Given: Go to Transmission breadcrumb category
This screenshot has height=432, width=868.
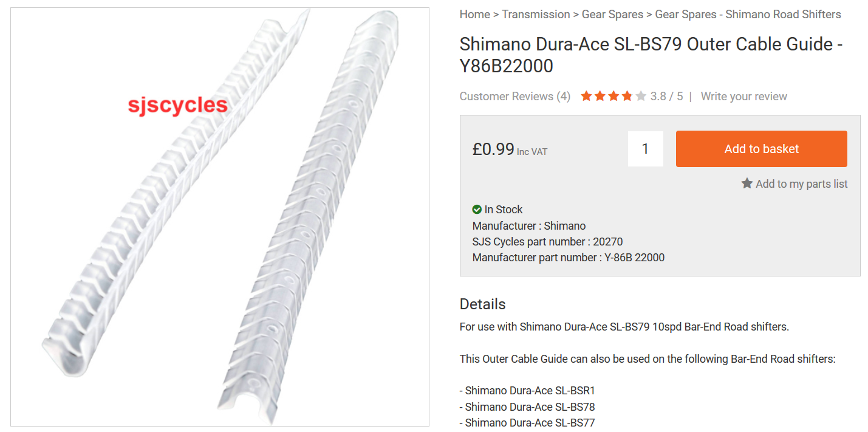Looking at the screenshot, I should [536, 14].
